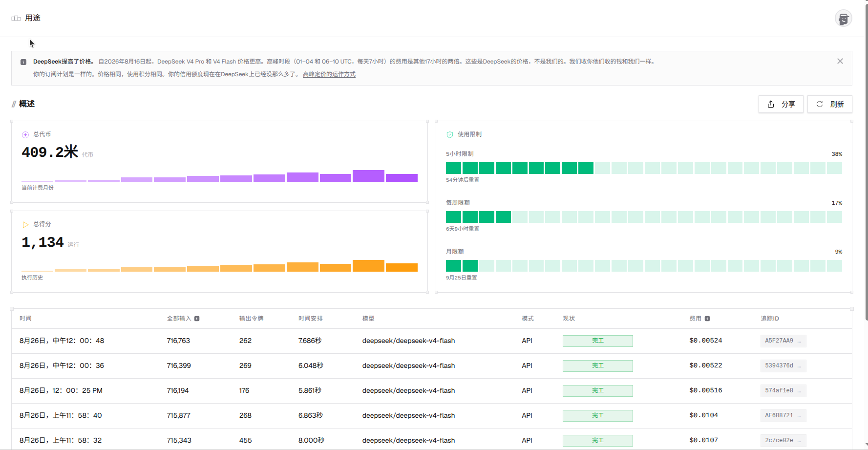Click the 总代币 sparkle icon
Image resolution: width=868 pixels, height=450 pixels.
(25, 134)
